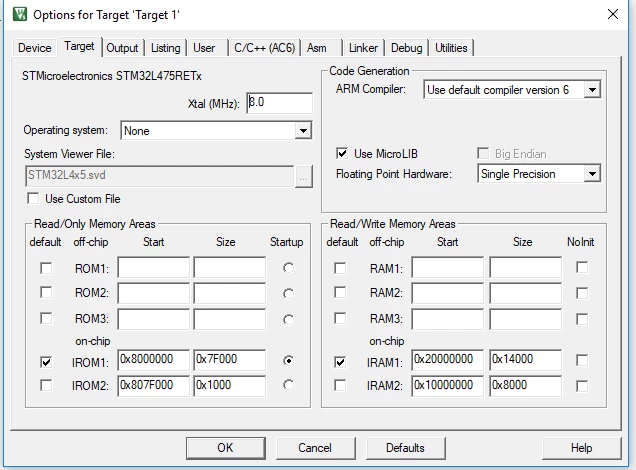Select the ROM1 Startup radio button

288,268
